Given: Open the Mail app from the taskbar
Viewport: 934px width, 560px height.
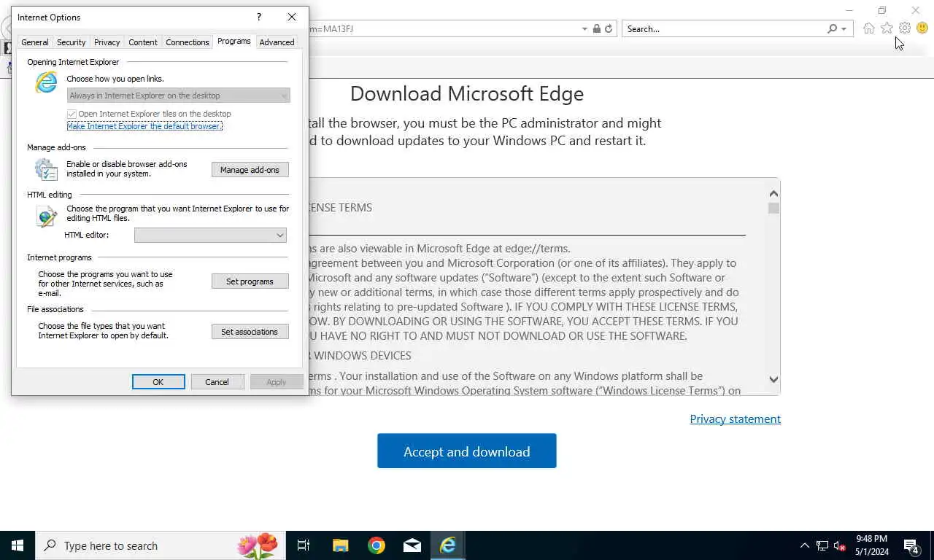Looking at the screenshot, I should point(412,545).
